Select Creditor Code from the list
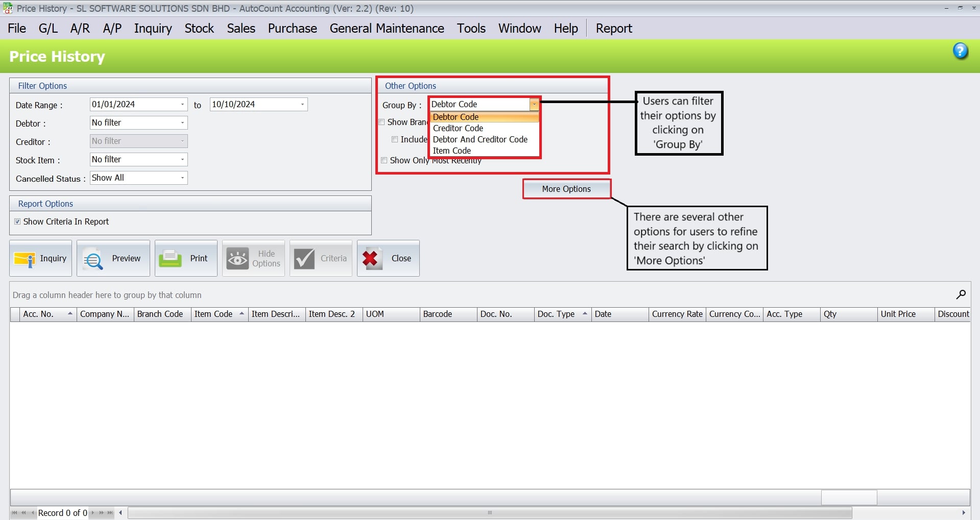This screenshot has height=520, width=980. [458, 128]
